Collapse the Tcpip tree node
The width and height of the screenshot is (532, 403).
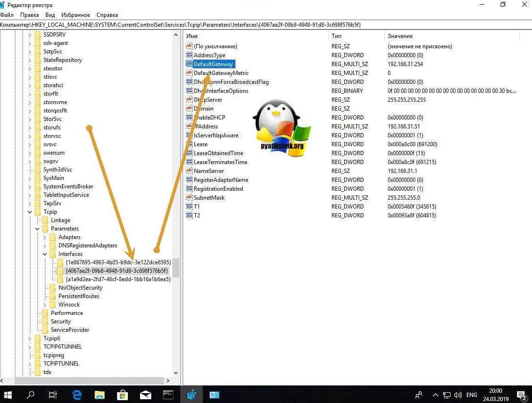[30, 211]
